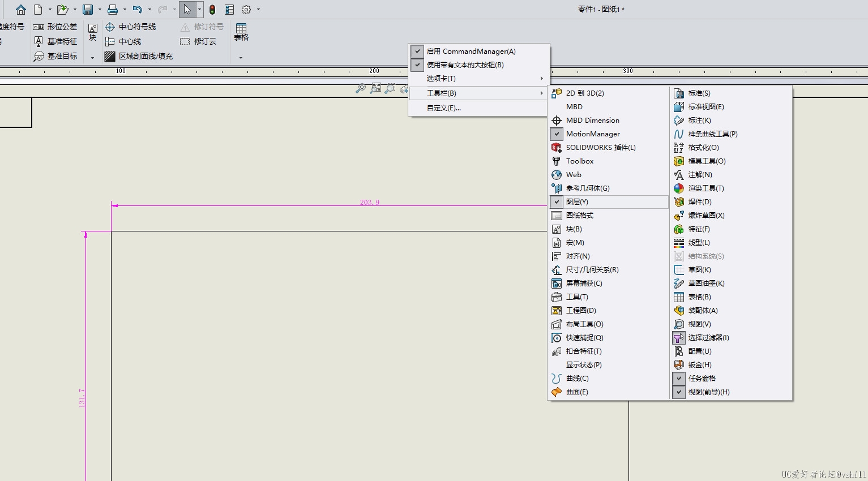Screen dimensions: 868x481
Task: Click the 中心线 tool
Action: tap(123, 41)
